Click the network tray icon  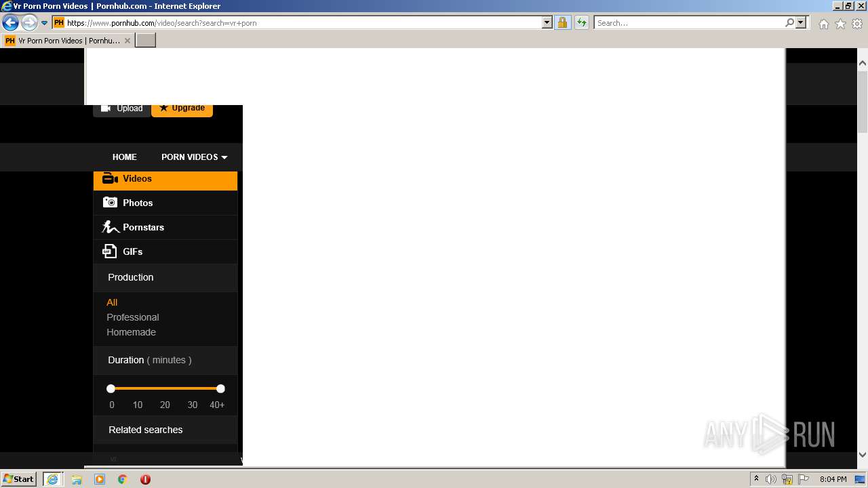(787, 479)
